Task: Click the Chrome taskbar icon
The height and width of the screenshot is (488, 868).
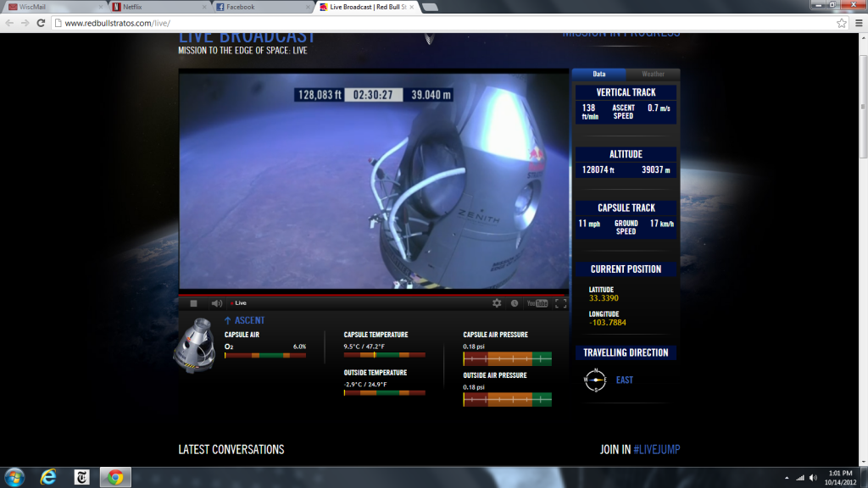Action: point(115,477)
